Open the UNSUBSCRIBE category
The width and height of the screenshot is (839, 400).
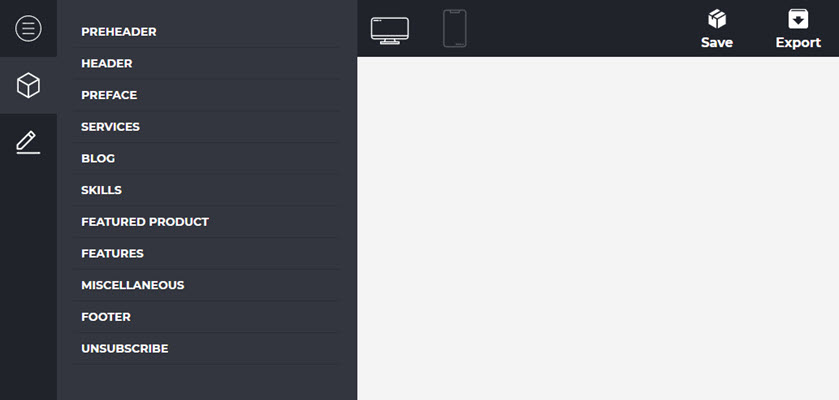206,348
